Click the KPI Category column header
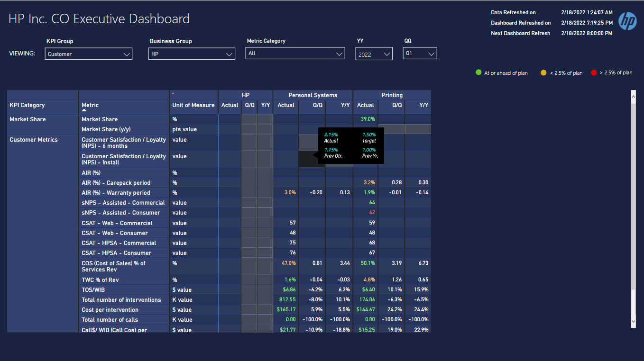This screenshot has height=361, width=644. (27, 105)
